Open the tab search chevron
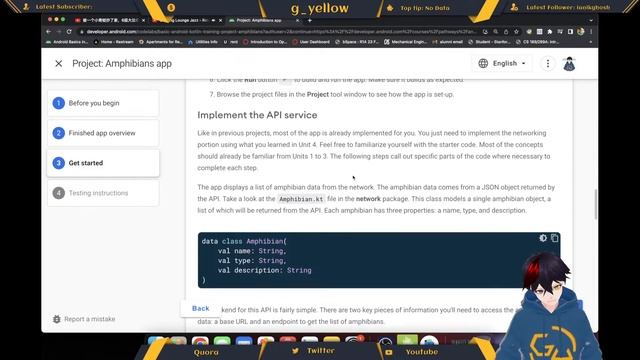640x360 pixels. (x=591, y=20)
